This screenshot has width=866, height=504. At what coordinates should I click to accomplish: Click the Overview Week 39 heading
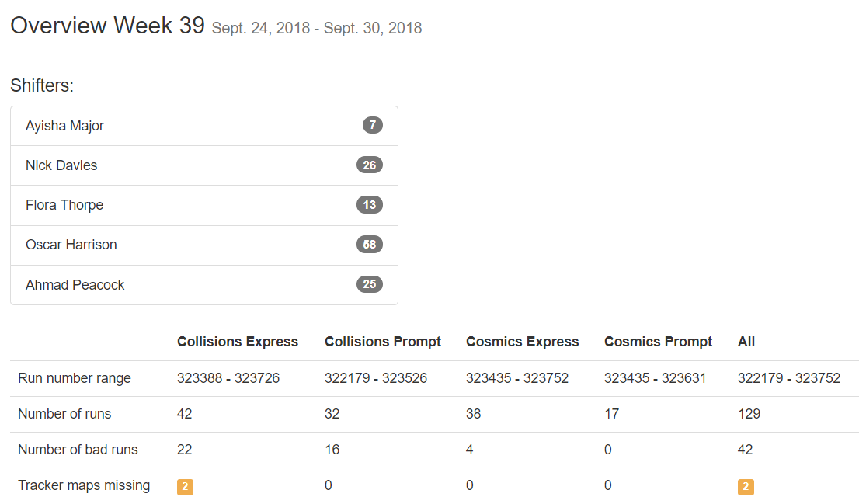[x=108, y=26]
